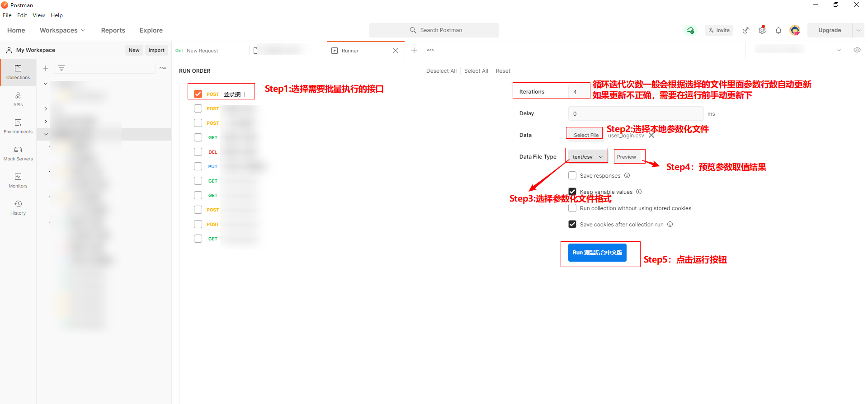Toggle Save cookies after collection run
The width and height of the screenshot is (868, 404).
(x=572, y=224)
